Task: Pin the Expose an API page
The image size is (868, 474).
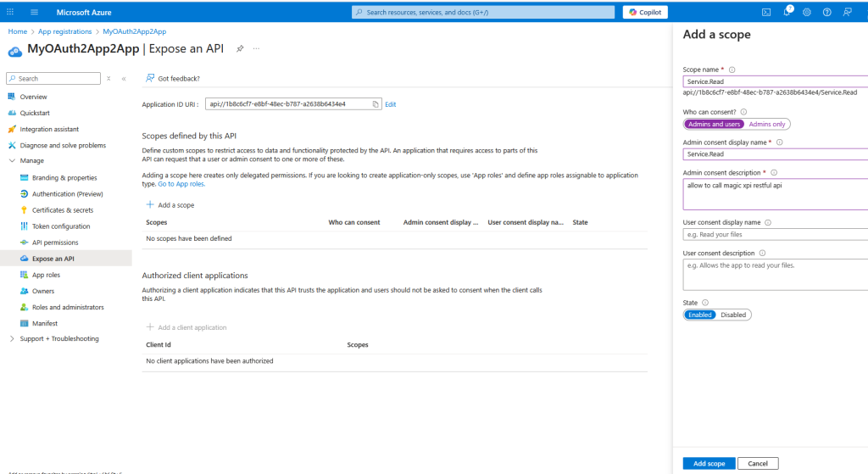Action: tap(240, 49)
